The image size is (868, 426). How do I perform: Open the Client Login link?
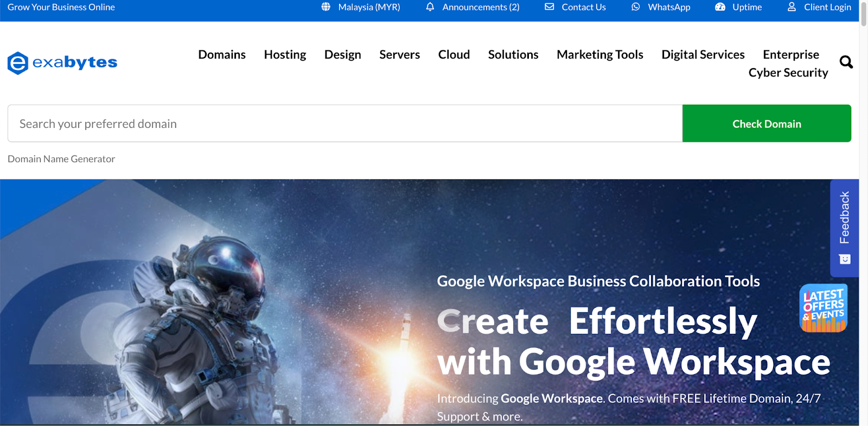coord(827,7)
